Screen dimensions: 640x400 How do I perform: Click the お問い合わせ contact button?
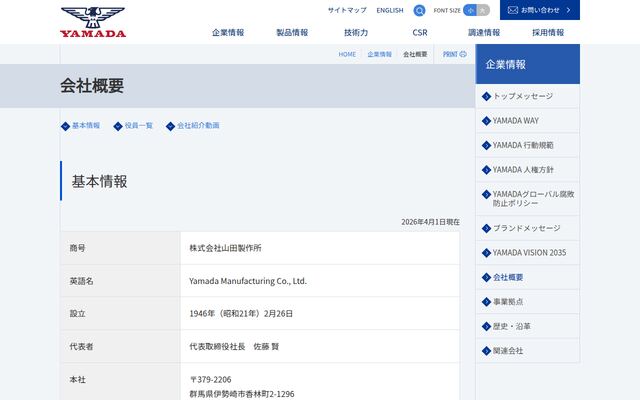pos(540,10)
